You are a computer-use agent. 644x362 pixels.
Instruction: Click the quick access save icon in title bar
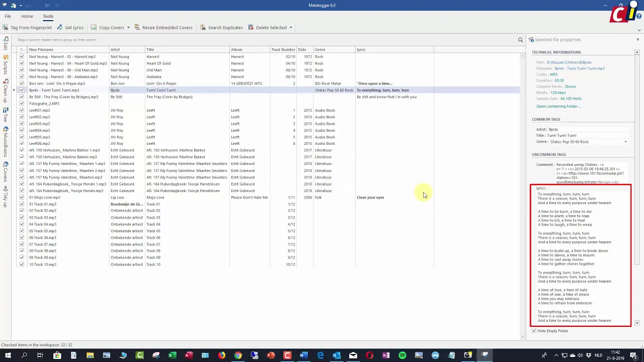pyautogui.click(x=14, y=6)
